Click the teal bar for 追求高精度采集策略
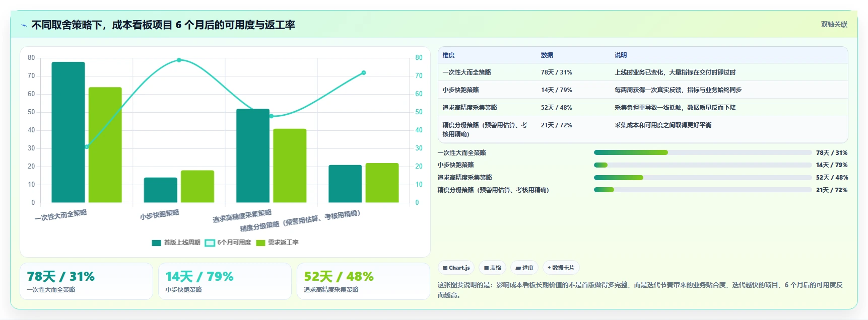868x320 pixels. click(253, 156)
